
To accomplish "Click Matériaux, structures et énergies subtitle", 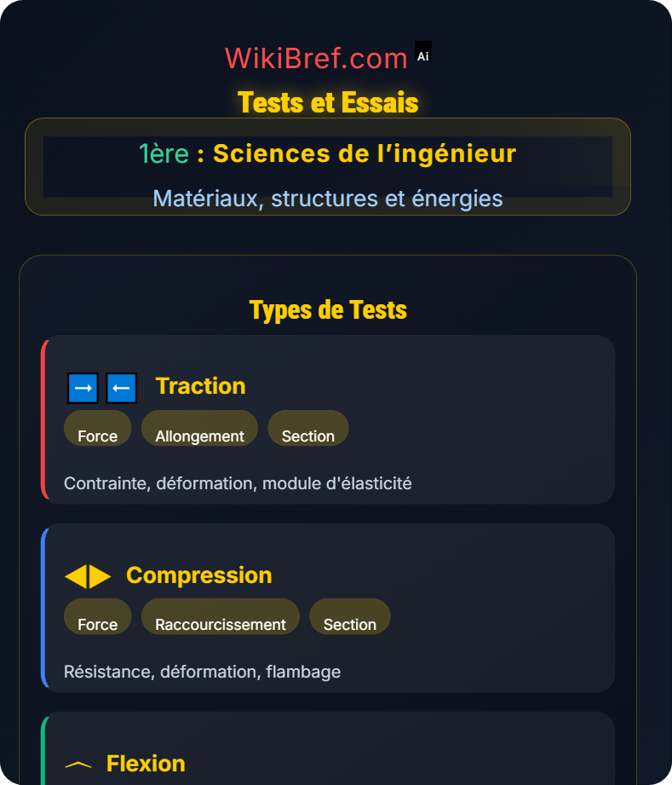I will [x=328, y=199].
